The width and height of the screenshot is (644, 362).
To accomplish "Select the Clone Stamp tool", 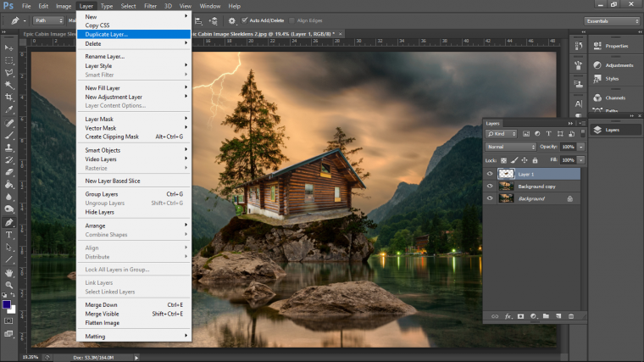I will click(8, 148).
